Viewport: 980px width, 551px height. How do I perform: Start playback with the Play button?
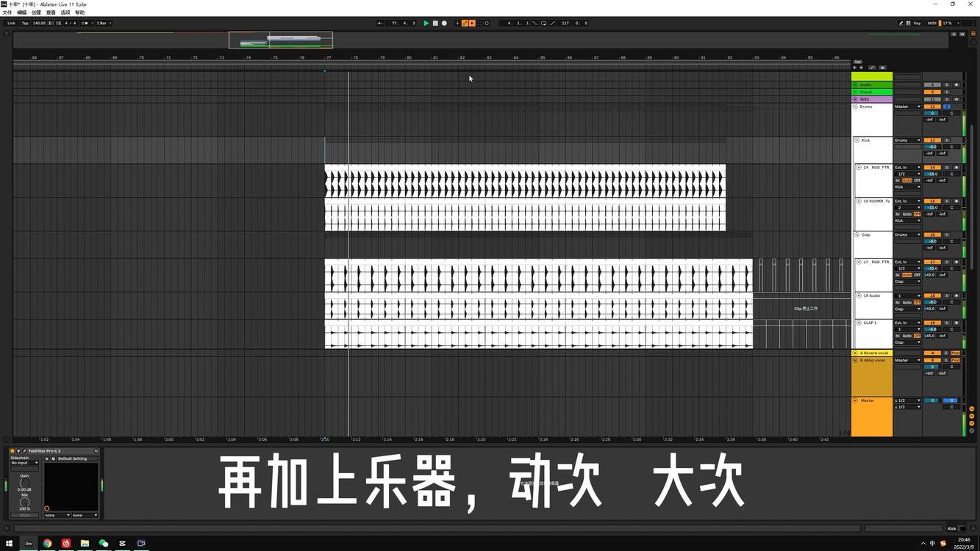pos(426,23)
